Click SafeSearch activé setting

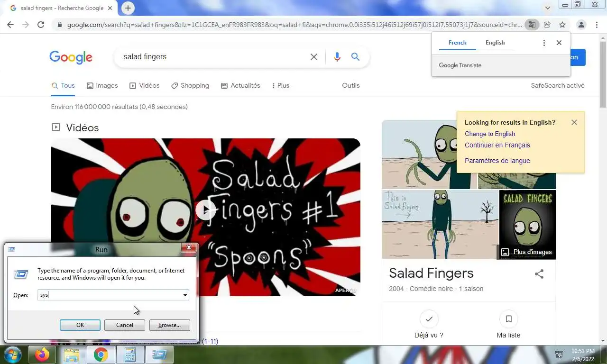[558, 86]
